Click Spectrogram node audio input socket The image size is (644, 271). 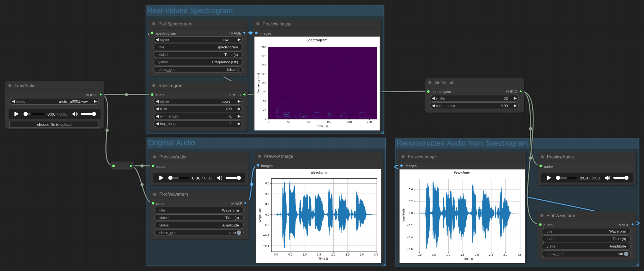click(x=152, y=95)
